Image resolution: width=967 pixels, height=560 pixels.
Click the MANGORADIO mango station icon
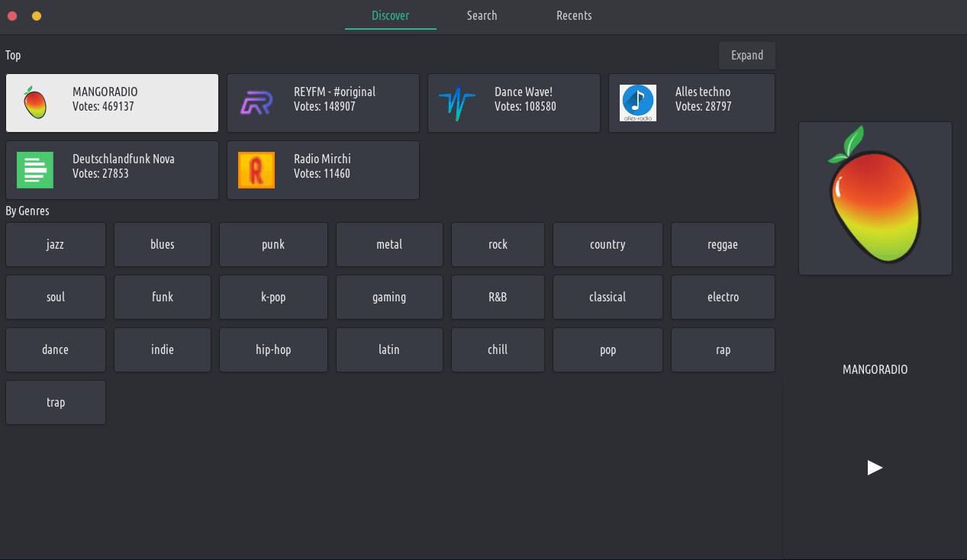tap(35, 103)
